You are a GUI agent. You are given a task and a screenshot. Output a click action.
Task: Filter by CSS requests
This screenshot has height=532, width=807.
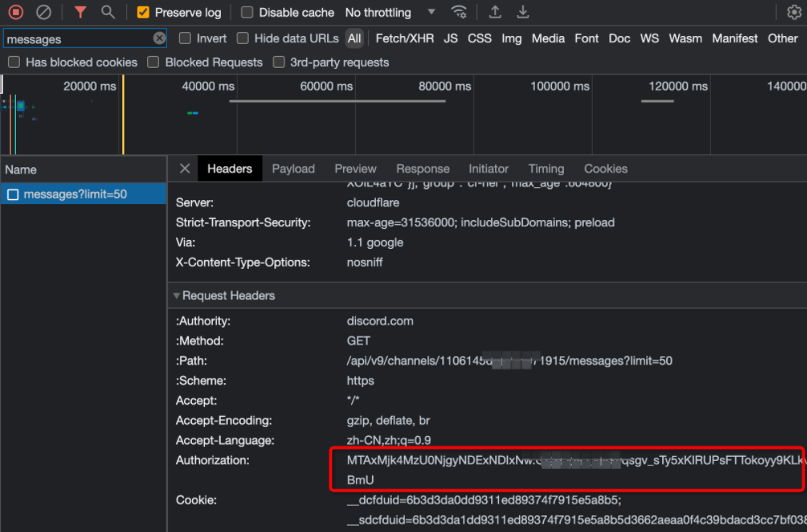tap(479, 38)
